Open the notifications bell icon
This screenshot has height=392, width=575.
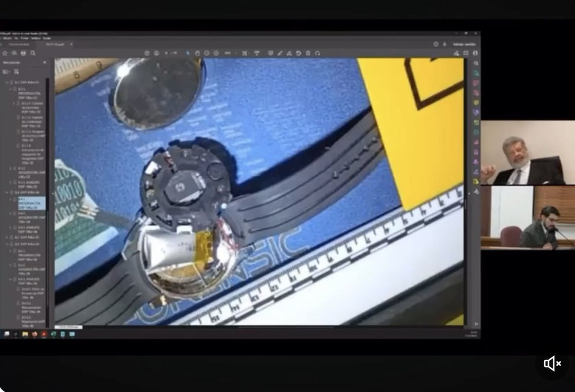click(x=445, y=44)
